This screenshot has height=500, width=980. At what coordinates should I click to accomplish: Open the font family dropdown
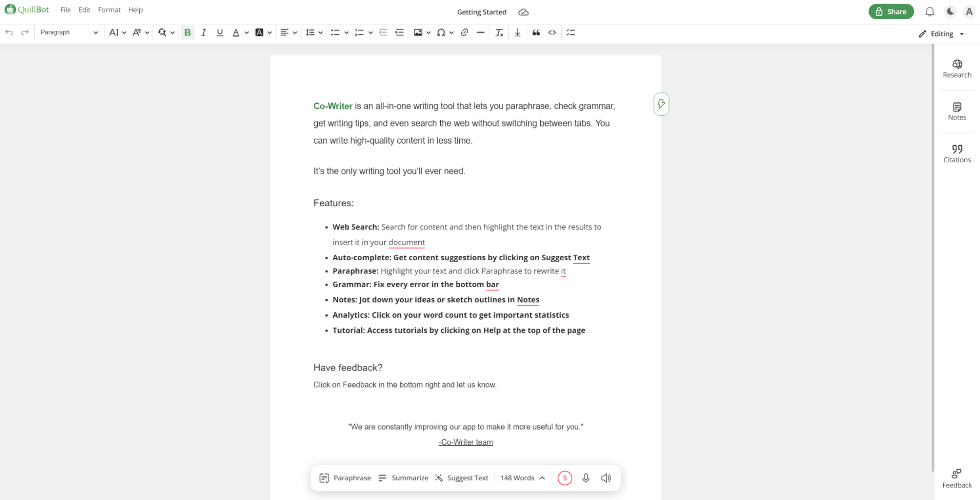click(x=141, y=32)
